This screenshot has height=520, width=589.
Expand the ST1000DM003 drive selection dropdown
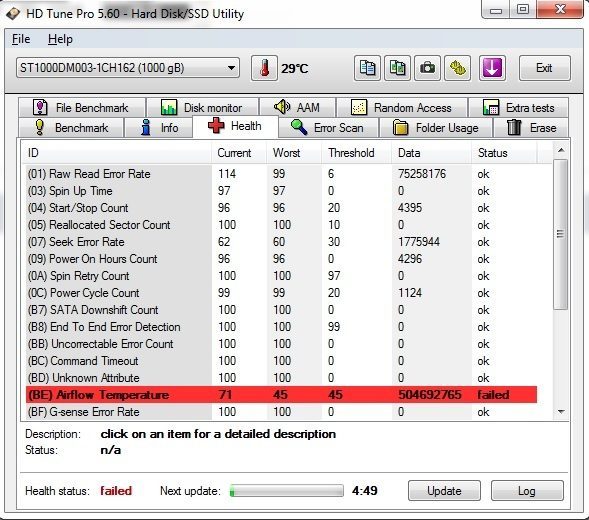[128, 68]
